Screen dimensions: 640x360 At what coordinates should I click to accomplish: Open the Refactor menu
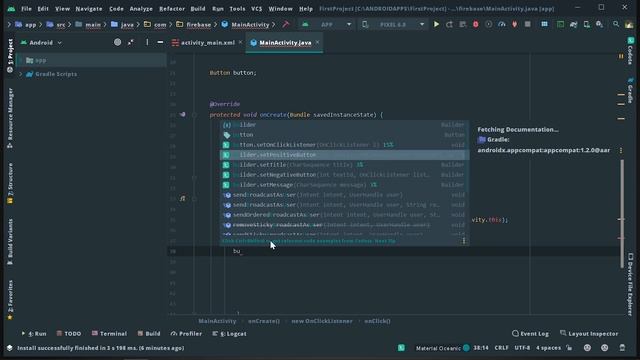[x=172, y=9]
